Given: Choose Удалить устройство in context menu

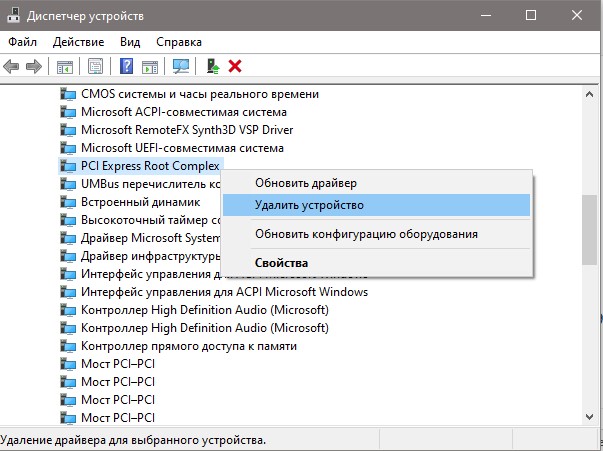Looking at the screenshot, I should coord(376,205).
